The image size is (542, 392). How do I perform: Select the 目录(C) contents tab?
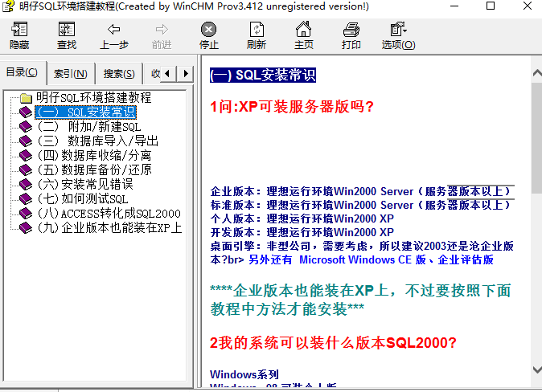(x=23, y=73)
